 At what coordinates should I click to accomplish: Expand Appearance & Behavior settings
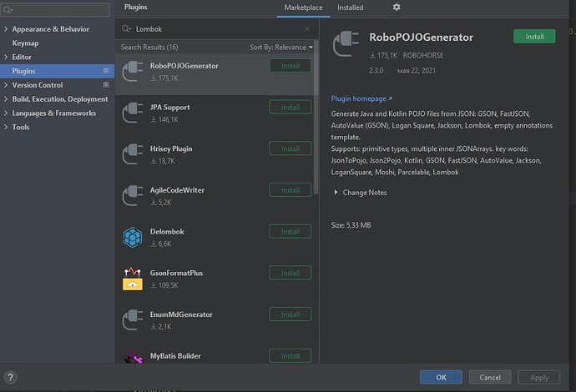pyautogui.click(x=6, y=28)
